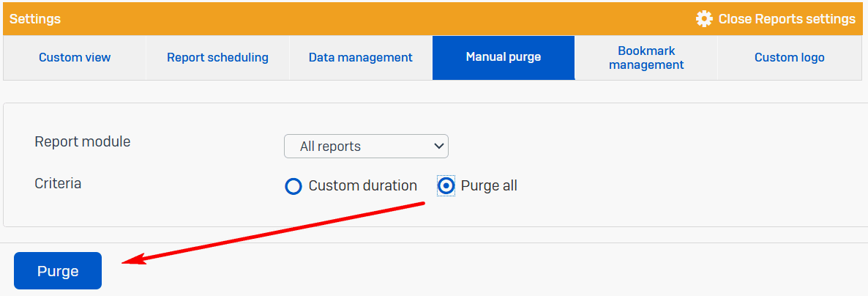Click the Close Reports settings link
Screen dimensions: 868x296
click(786, 19)
